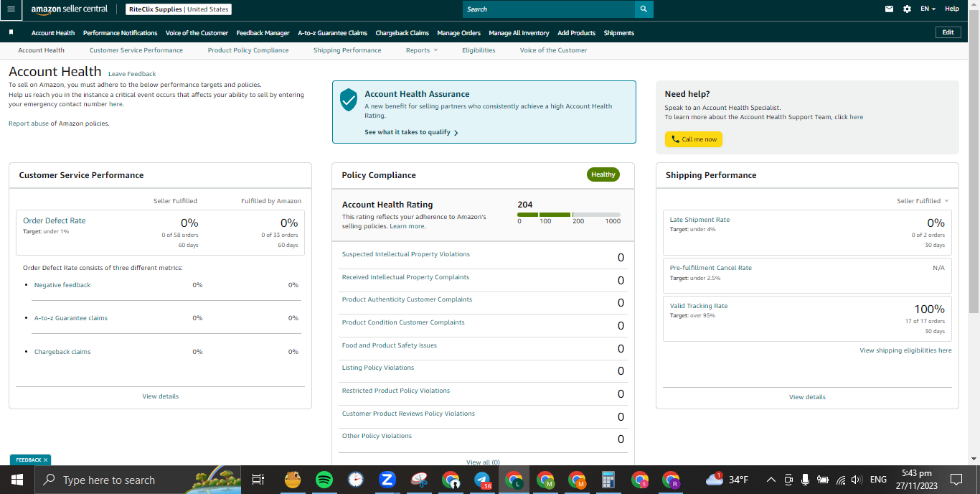Viewport: 980px width, 494px height.
Task: Click the Account Health Assurance shield icon
Action: click(349, 100)
